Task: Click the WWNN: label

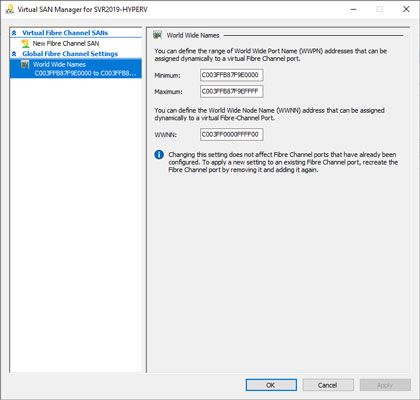Action: tap(165, 135)
